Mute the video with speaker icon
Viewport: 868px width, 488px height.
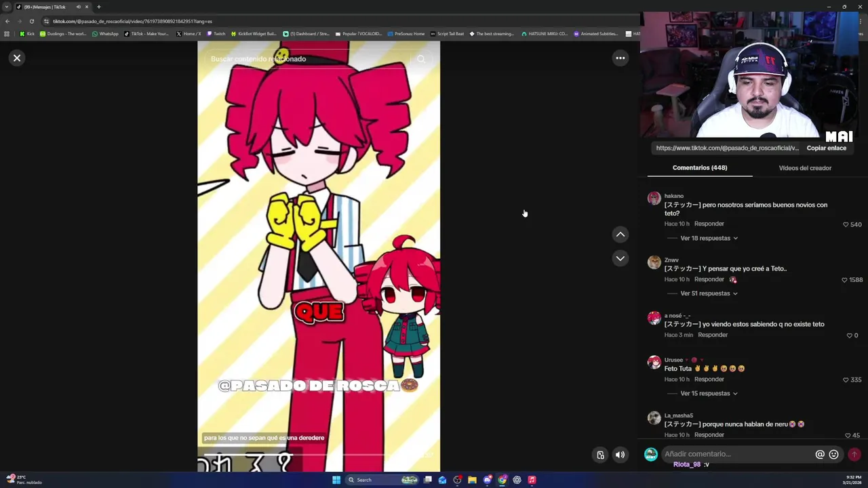[620, 455]
